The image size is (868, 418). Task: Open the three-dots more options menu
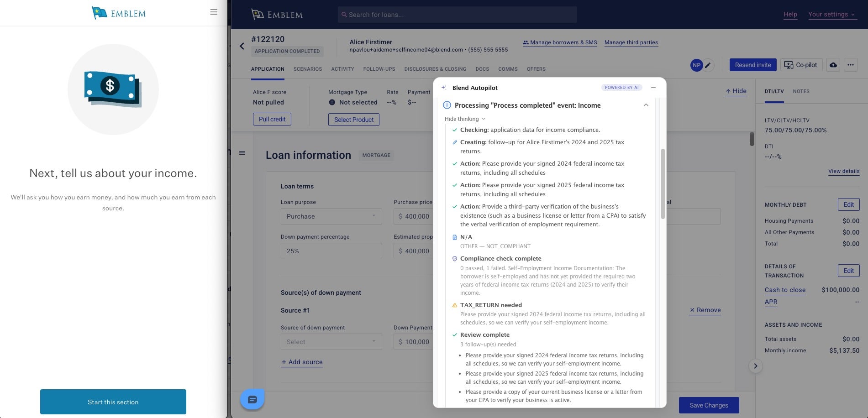tap(850, 65)
